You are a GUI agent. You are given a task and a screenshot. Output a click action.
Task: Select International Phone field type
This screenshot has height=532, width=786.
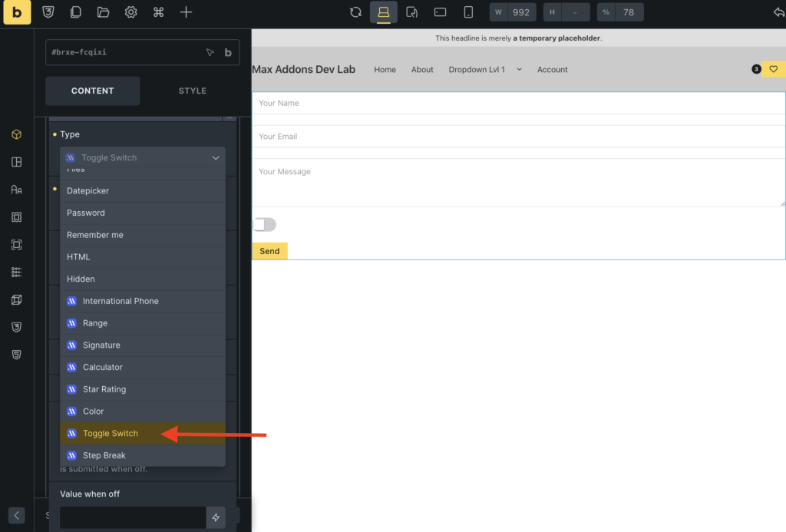(x=142, y=301)
